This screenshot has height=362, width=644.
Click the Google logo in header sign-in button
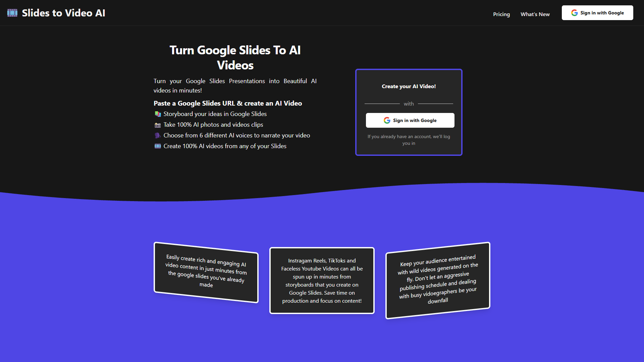pyautogui.click(x=575, y=13)
